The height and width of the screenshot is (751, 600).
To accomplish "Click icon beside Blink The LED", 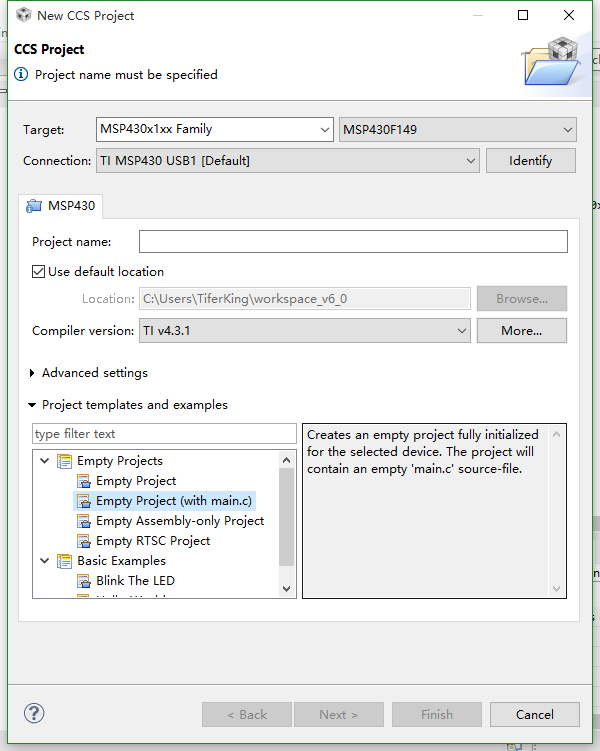I will pyautogui.click(x=84, y=581).
